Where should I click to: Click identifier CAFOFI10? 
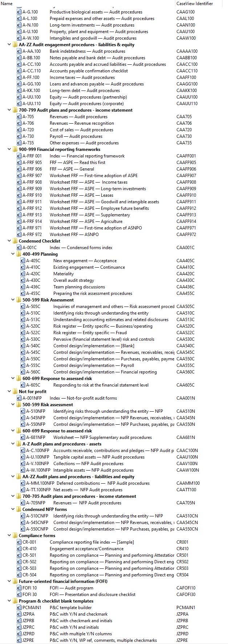tap(186, 588)
